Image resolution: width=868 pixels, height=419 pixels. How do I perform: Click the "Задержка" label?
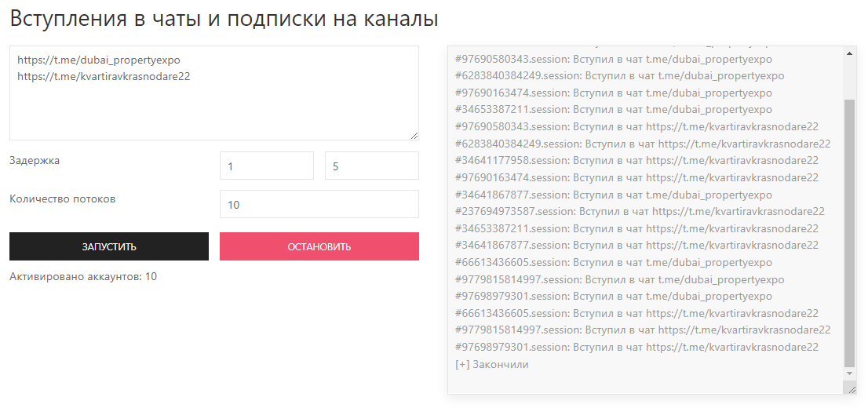(35, 160)
